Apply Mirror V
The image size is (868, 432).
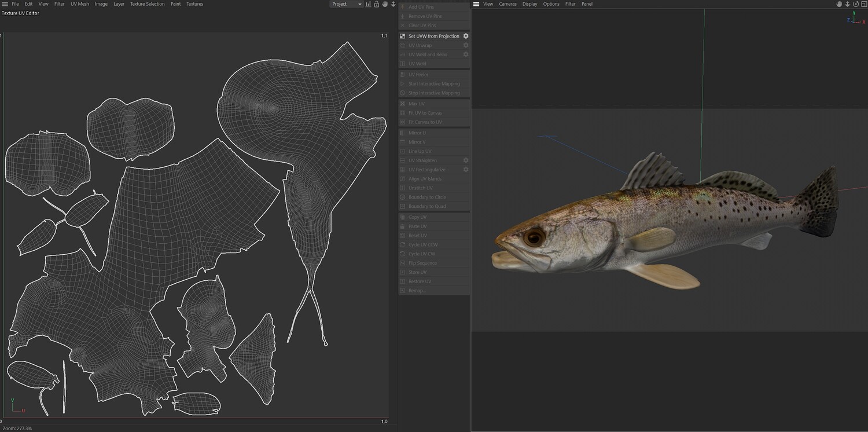click(x=434, y=142)
